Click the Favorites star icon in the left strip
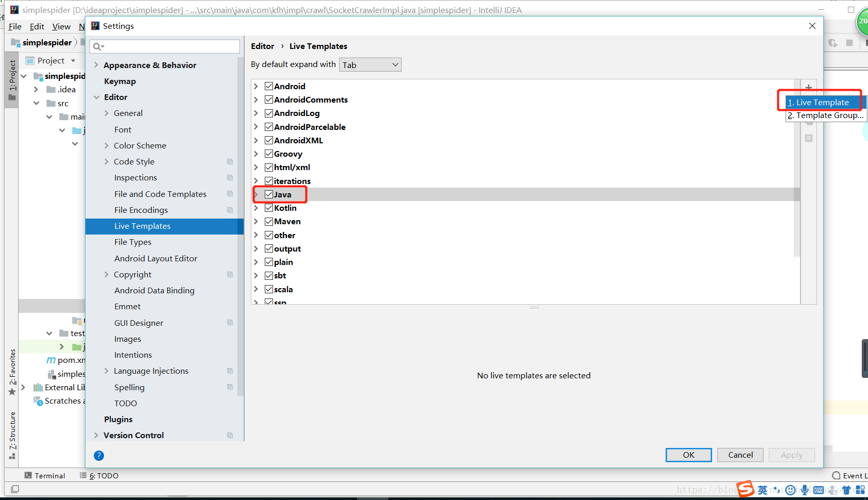Image resolution: width=868 pixels, height=500 pixels. [x=12, y=392]
